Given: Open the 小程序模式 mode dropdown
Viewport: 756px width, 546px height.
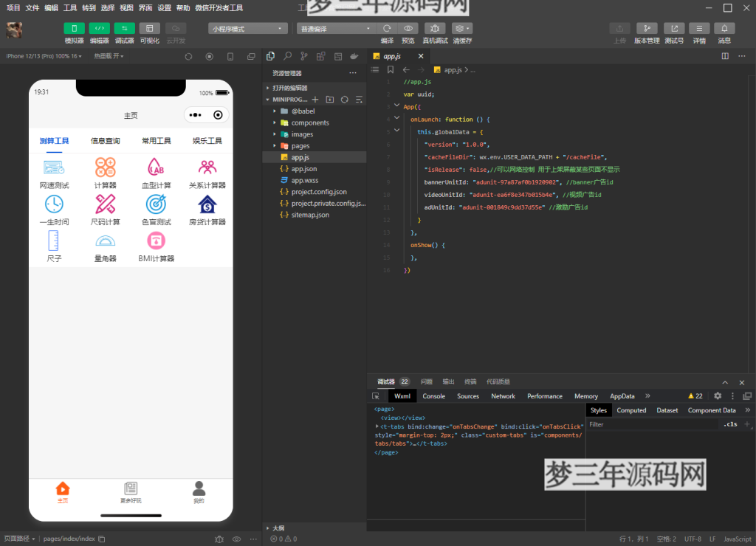Looking at the screenshot, I should point(247,29).
